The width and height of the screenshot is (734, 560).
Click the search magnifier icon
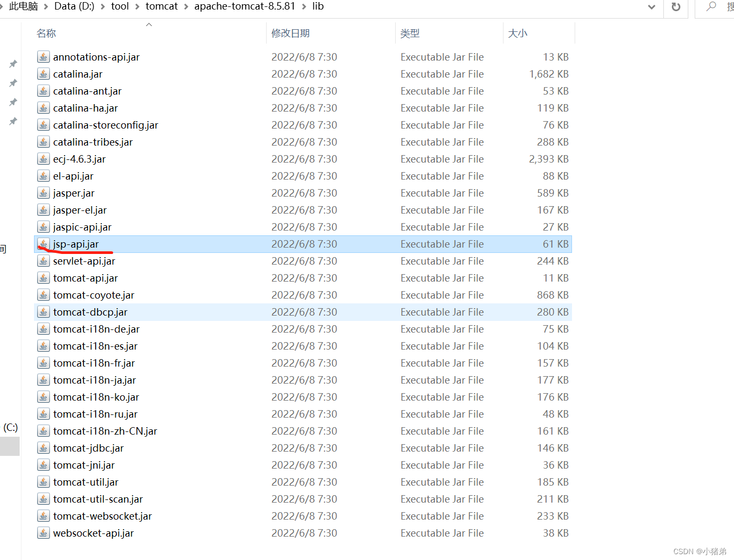(x=711, y=6)
